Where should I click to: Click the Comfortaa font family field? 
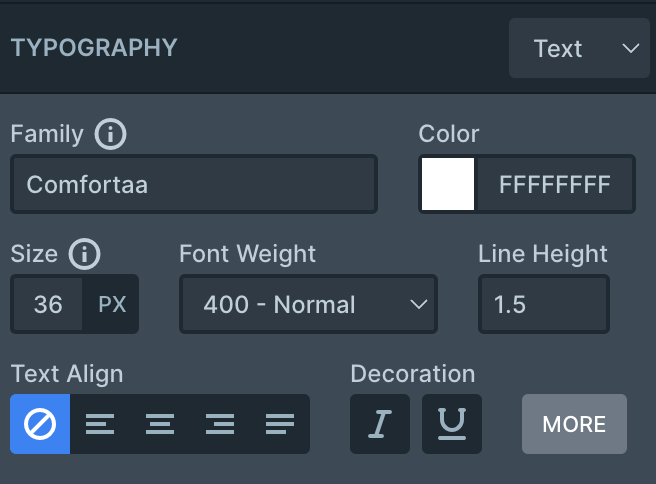pos(194,184)
